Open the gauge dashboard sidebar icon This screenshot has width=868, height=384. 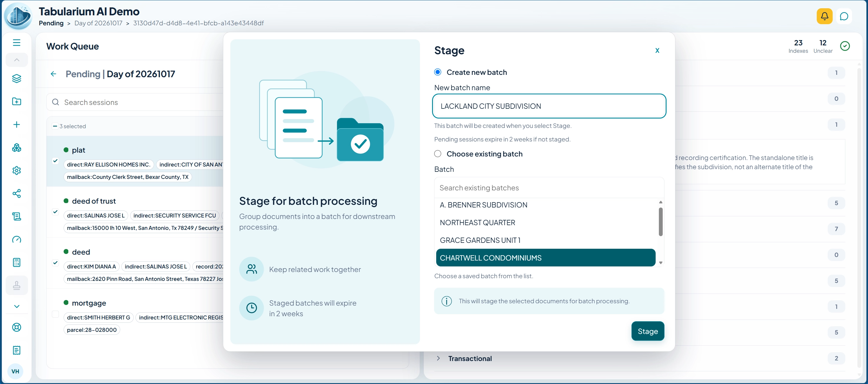16,239
